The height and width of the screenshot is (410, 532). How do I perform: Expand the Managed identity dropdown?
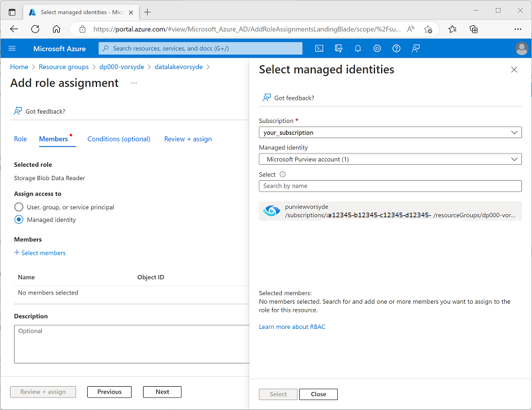coord(390,159)
